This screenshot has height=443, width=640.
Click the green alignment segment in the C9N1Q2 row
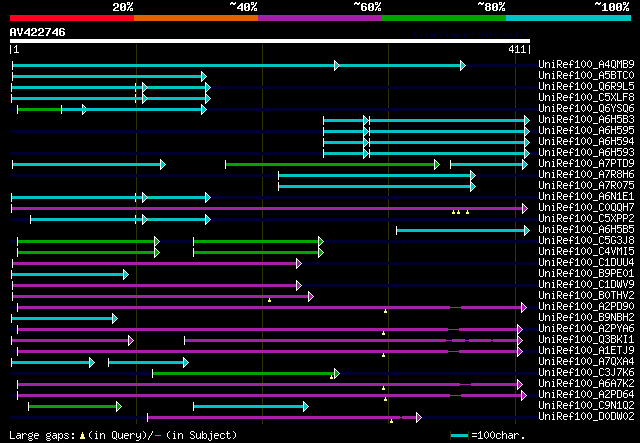pyautogui.click(x=75, y=407)
